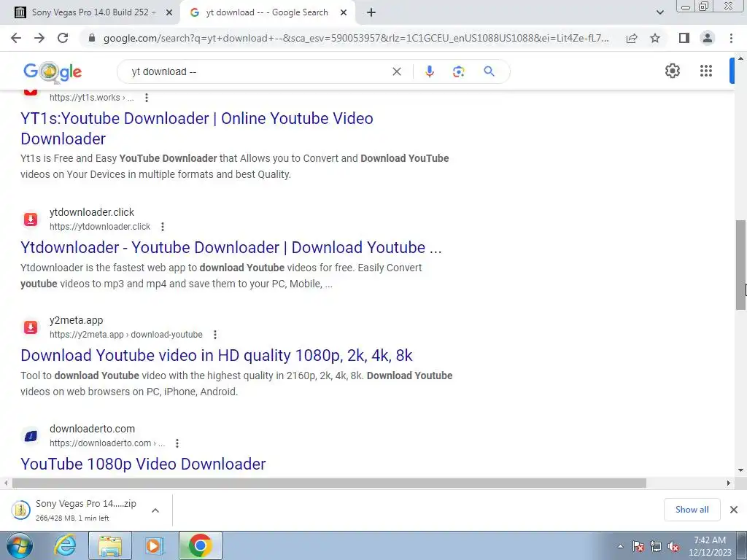Viewport: 747px width, 560px height.
Task: Click the https://y2meta.app breadcrumb text
Action: [x=86, y=335]
